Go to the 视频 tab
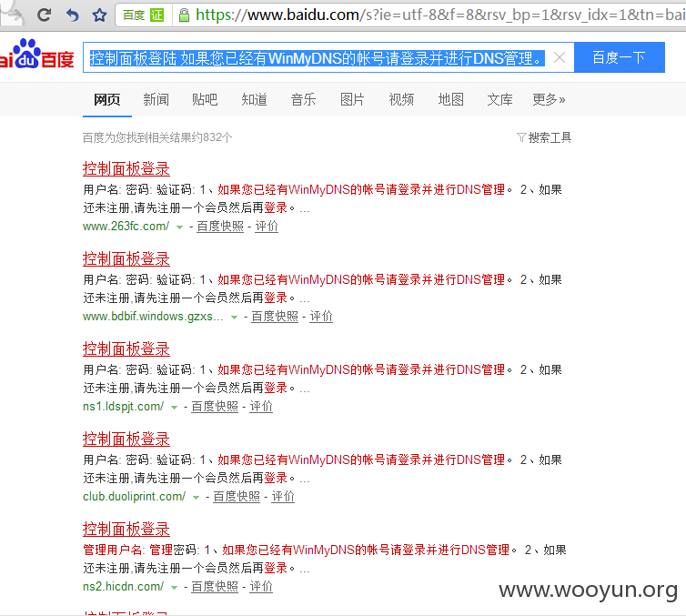The width and height of the screenshot is (686, 616). pos(401,100)
